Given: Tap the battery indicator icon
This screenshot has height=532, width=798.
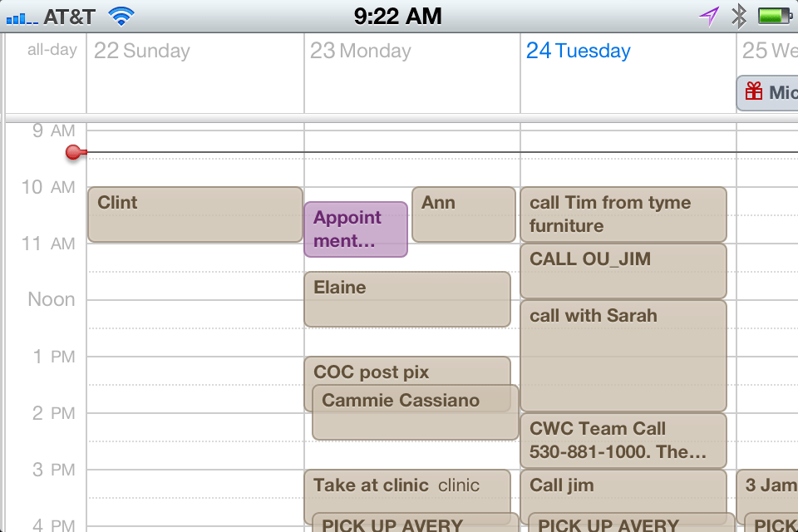Looking at the screenshot, I should pyautogui.click(x=775, y=17).
